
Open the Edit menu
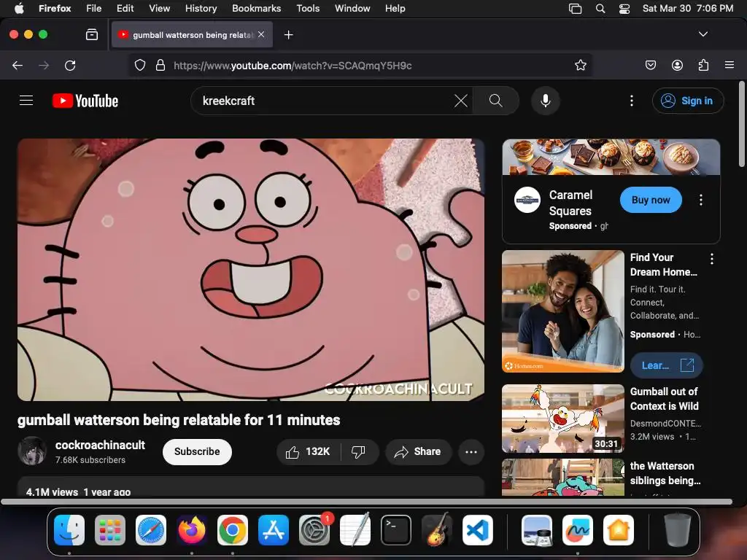pyautogui.click(x=125, y=8)
